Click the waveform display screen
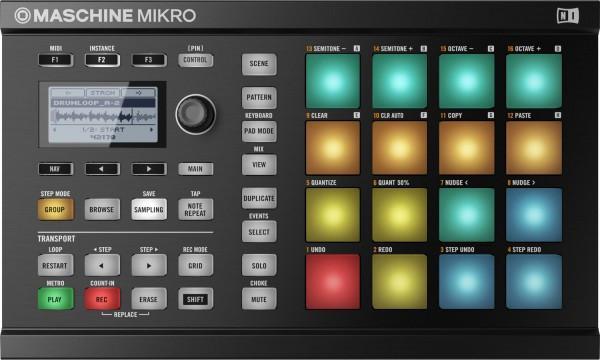Viewport: 600px width, 360px height. pos(103,114)
